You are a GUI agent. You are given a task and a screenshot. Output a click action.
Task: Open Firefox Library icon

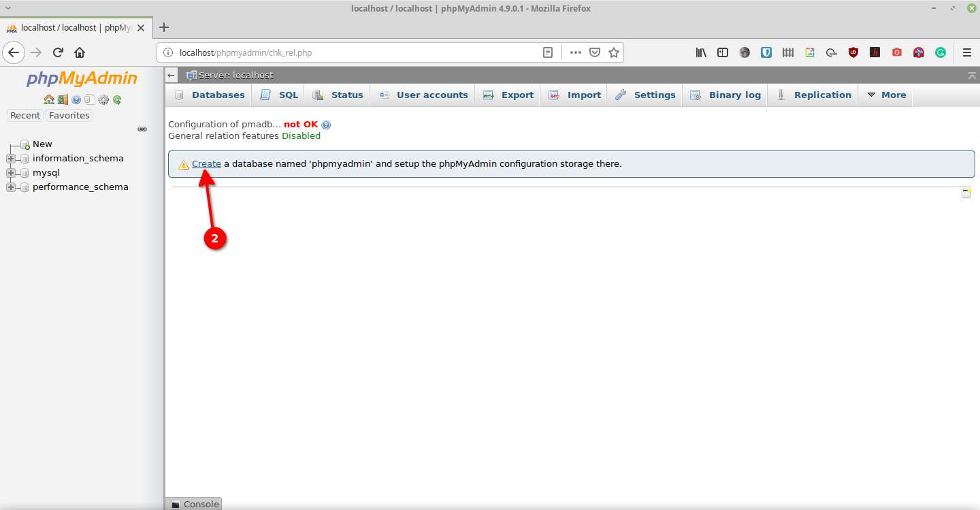[701, 52]
